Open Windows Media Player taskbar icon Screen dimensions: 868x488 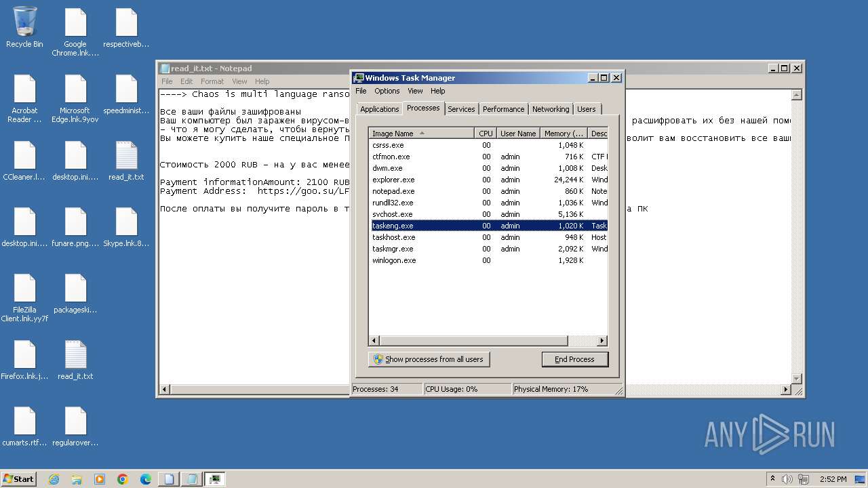[100, 479]
